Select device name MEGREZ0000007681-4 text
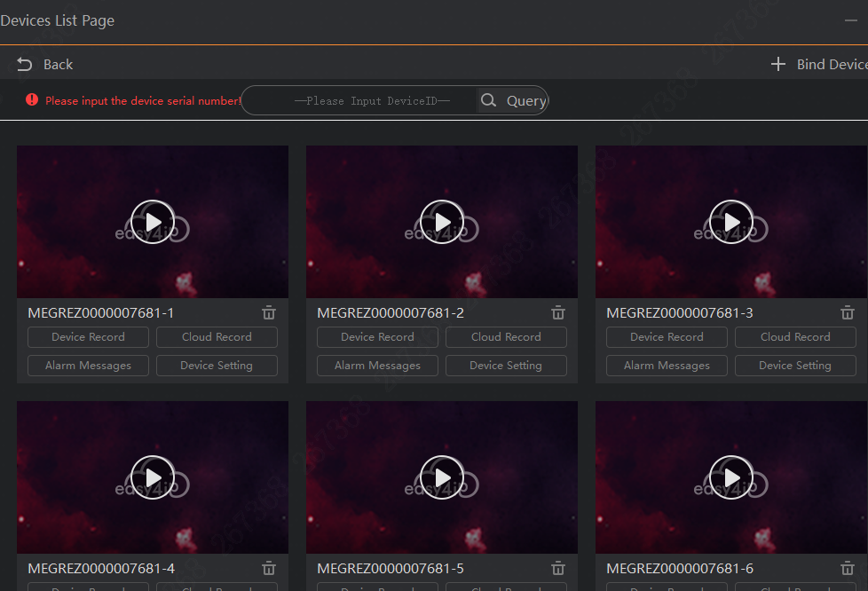This screenshot has height=591, width=868. pyautogui.click(x=101, y=569)
